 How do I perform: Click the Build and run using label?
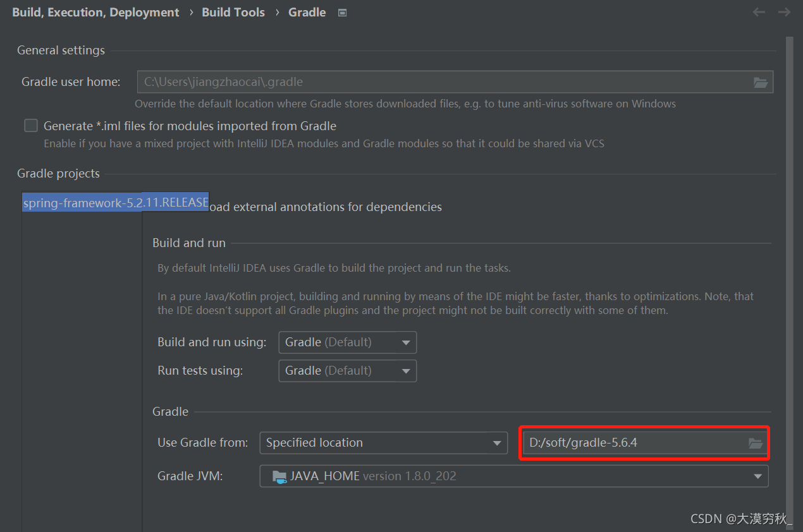tap(212, 342)
